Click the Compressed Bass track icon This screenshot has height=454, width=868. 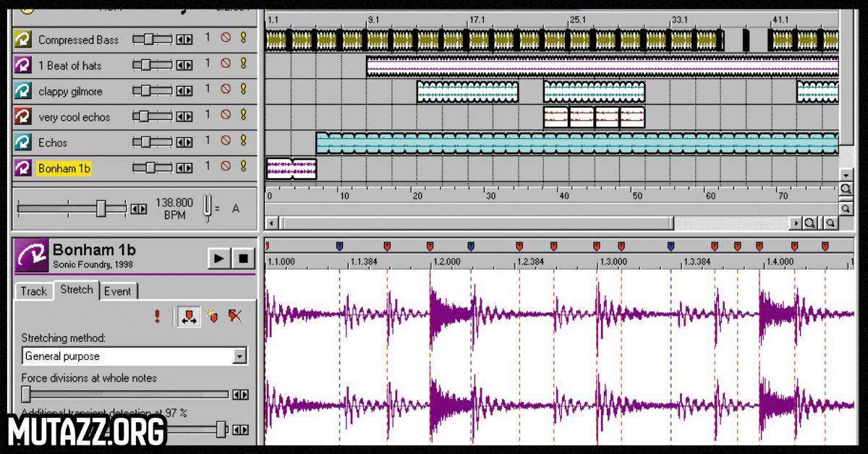(x=22, y=40)
